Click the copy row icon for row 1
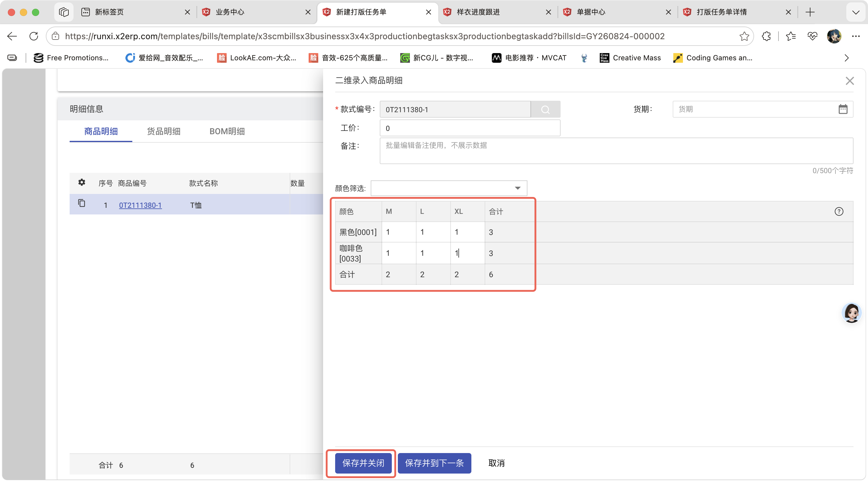Image resolution: width=868 pixels, height=482 pixels. (82, 203)
